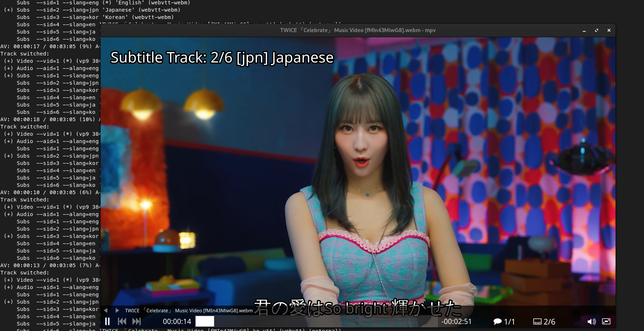644x331 pixels.
Task: Enter fullscreen with the fullscreen icon
Action: tap(606, 322)
